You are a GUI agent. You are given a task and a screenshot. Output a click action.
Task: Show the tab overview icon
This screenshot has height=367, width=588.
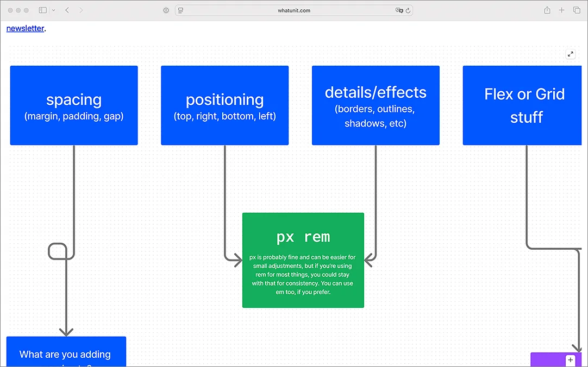pyautogui.click(x=577, y=10)
